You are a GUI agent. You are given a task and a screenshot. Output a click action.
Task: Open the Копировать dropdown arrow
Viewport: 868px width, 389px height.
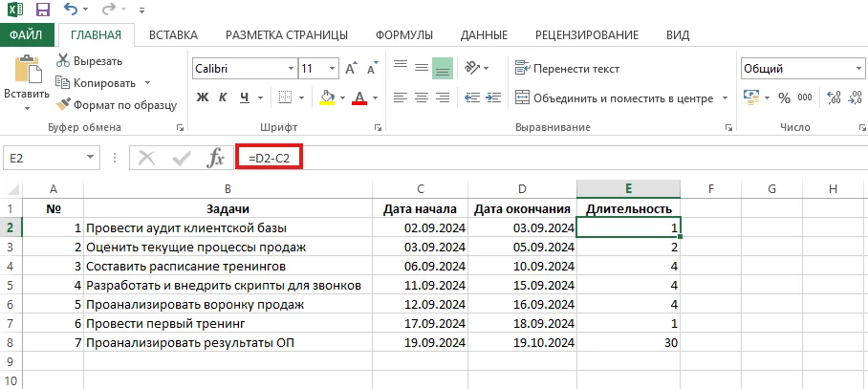click(147, 83)
